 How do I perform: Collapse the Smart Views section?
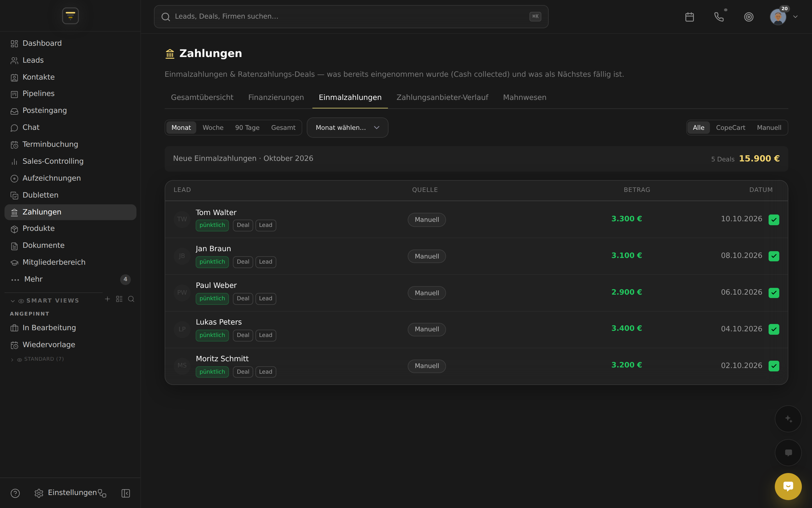(x=13, y=301)
